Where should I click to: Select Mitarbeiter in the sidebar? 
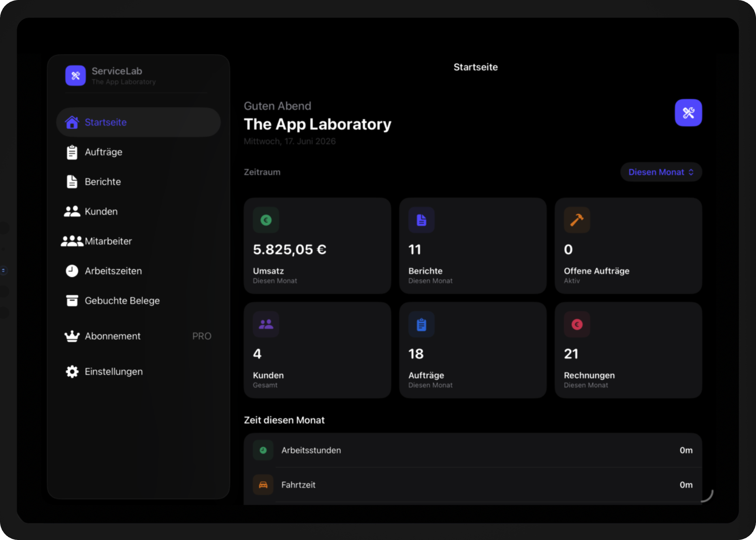pos(138,241)
